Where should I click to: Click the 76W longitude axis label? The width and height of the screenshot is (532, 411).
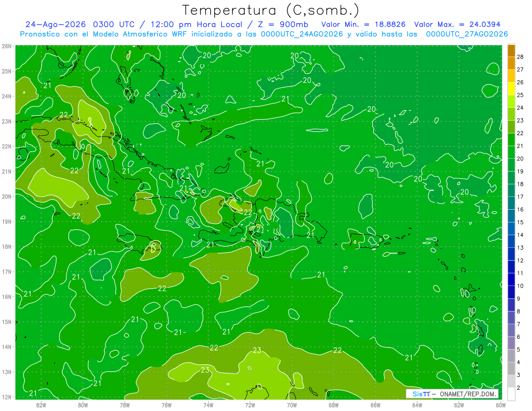(167, 405)
